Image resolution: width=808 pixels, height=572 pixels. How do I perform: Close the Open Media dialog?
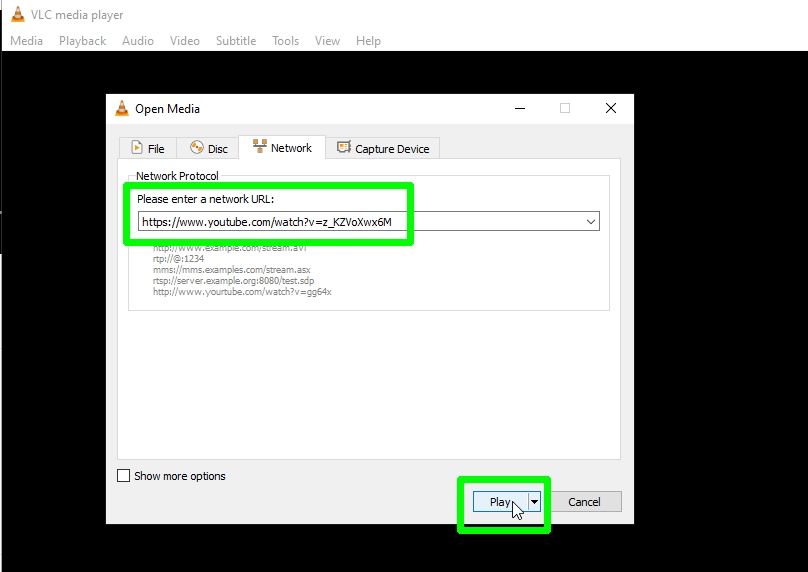[611, 108]
